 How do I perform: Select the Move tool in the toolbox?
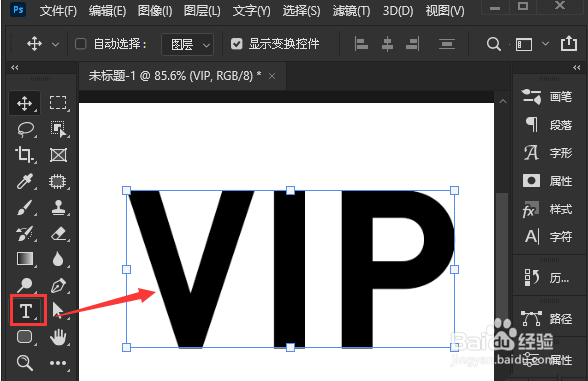pyautogui.click(x=24, y=103)
